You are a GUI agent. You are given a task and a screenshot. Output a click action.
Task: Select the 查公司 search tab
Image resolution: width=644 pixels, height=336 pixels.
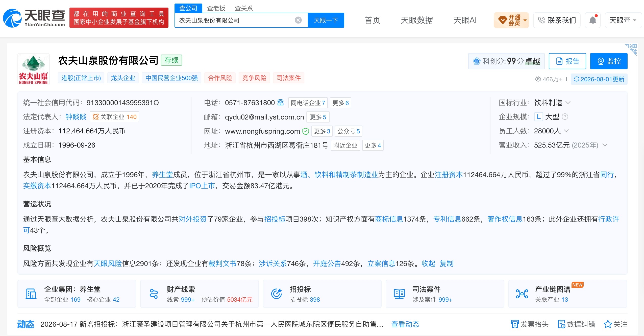pos(188,8)
